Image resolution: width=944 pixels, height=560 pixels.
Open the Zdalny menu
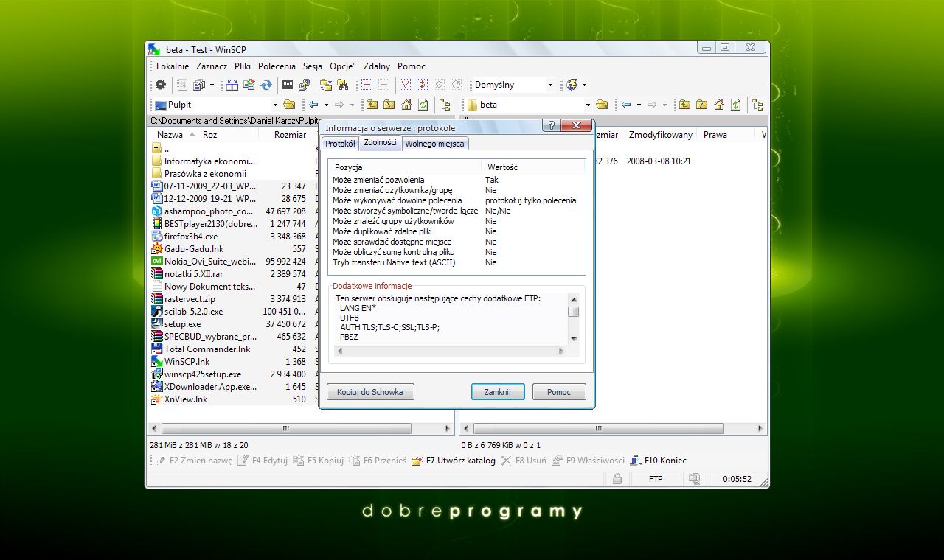(x=377, y=66)
